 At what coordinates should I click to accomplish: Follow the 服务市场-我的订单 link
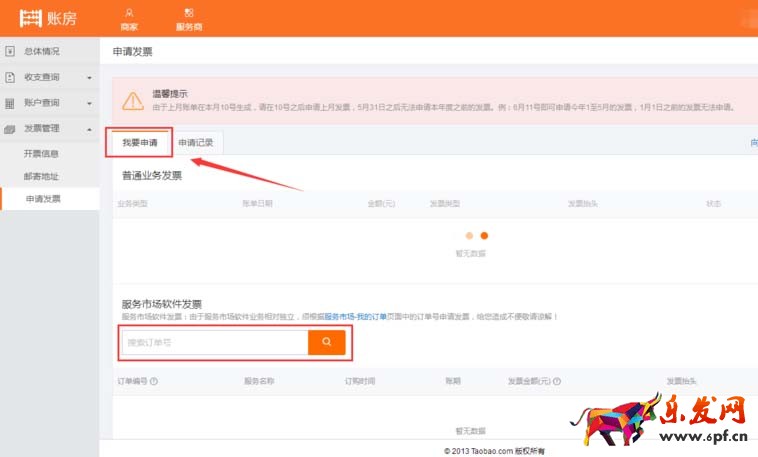[x=355, y=316]
